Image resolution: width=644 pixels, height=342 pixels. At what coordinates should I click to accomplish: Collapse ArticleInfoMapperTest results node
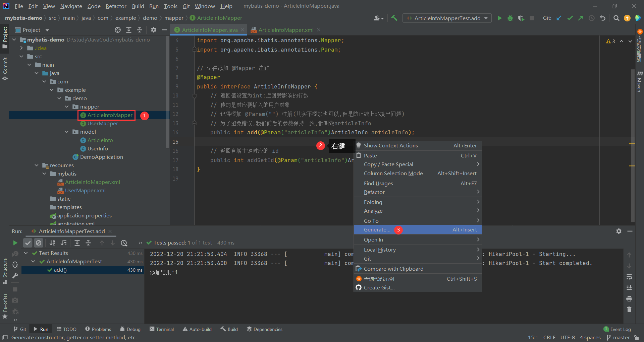pyautogui.click(x=33, y=261)
